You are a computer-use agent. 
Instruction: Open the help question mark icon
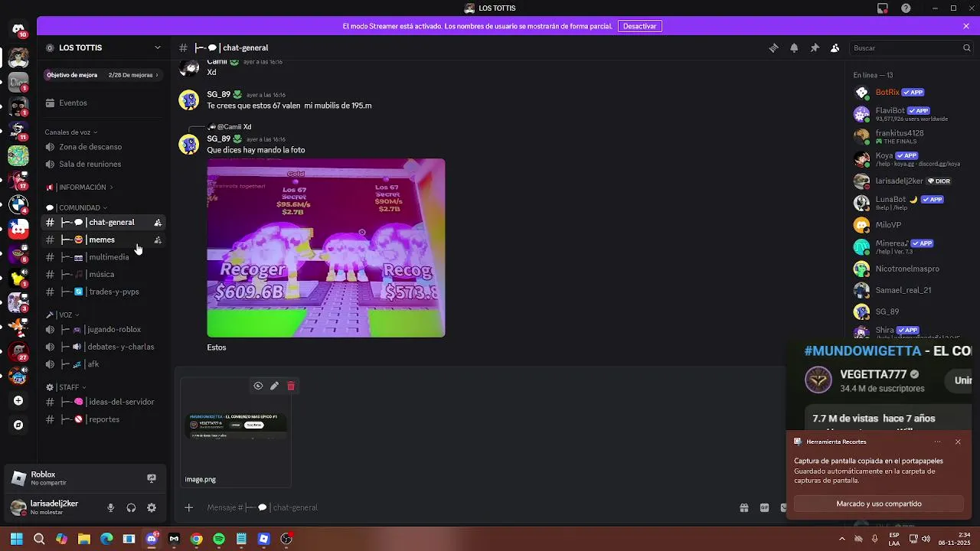[x=906, y=8]
